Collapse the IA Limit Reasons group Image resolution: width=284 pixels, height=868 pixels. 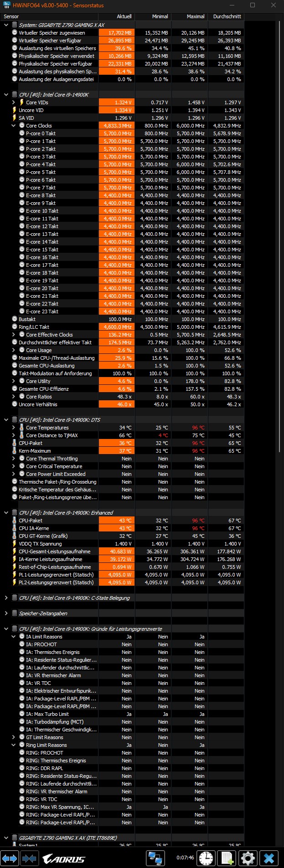(13, 637)
